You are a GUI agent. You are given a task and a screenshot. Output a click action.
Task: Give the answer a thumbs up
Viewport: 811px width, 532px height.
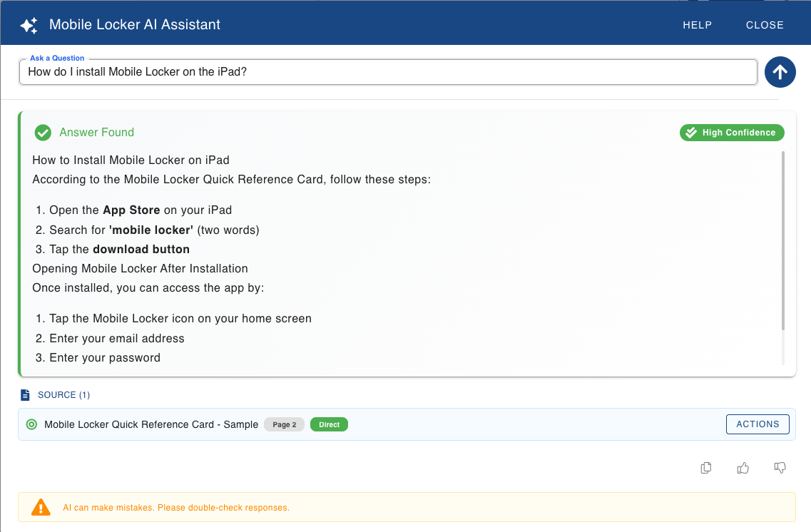(x=743, y=468)
